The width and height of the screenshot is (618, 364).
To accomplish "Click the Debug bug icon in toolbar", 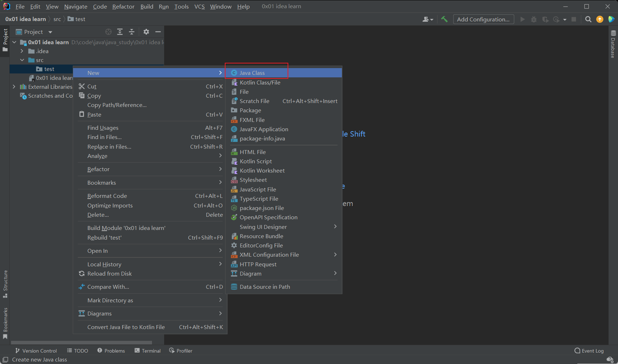I will (534, 19).
